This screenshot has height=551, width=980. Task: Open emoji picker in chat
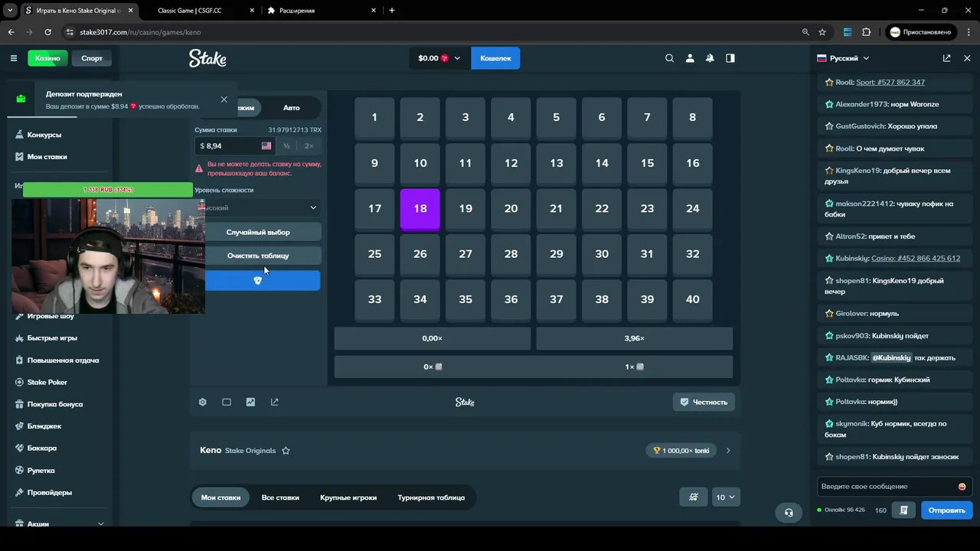[962, 487]
